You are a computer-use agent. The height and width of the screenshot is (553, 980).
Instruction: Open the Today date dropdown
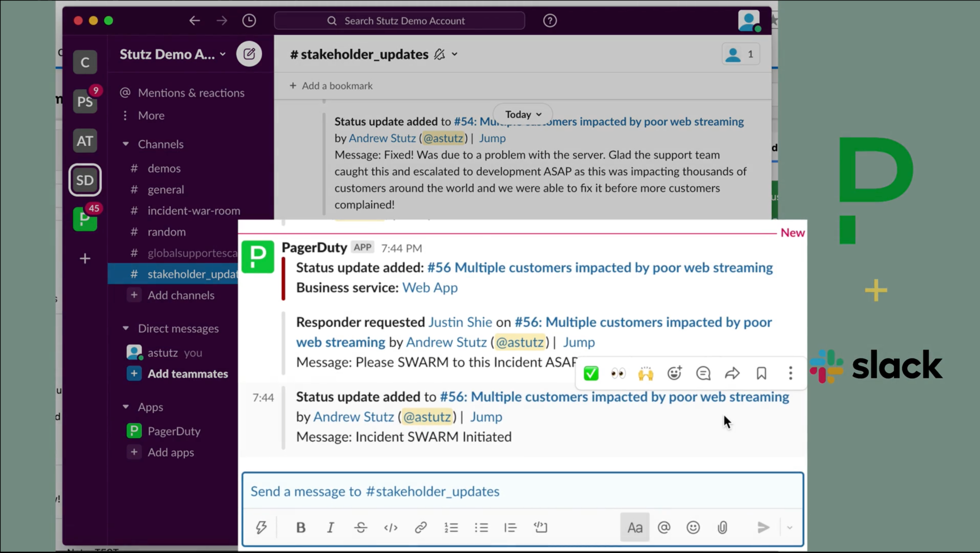(522, 114)
